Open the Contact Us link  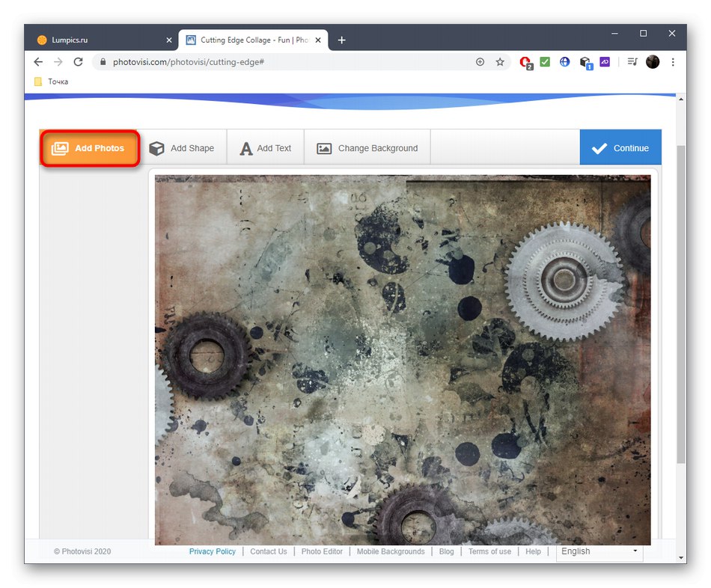pyautogui.click(x=269, y=551)
